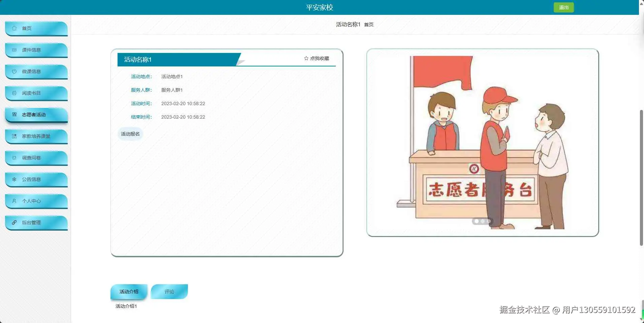
Task: Open the 首页 breadcrumb link
Action: click(x=369, y=24)
